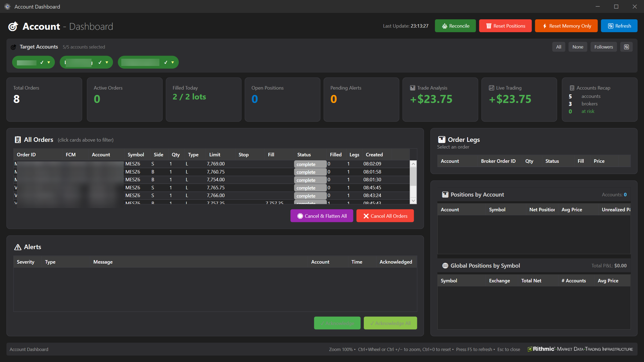Click the Alerts warning triangle icon

point(18,247)
